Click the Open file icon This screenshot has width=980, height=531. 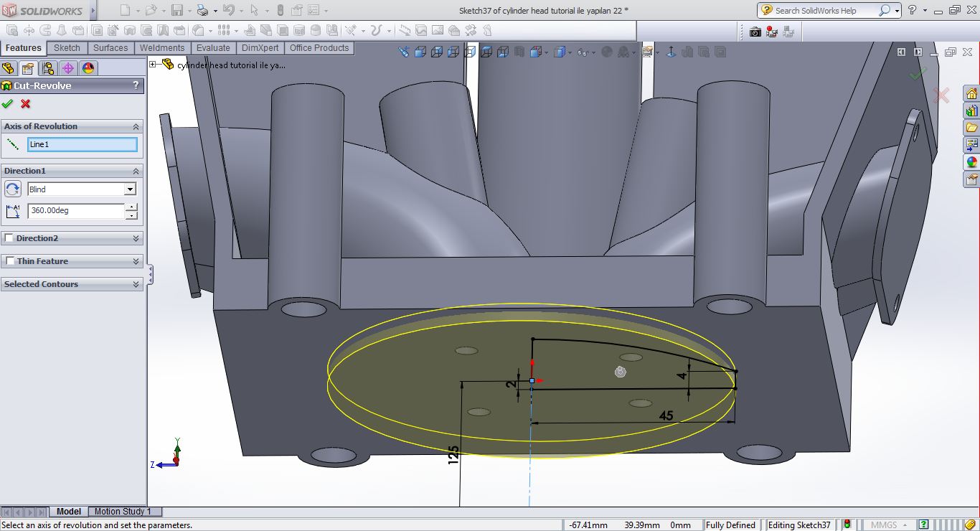pyautogui.click(x=151, y=10)
